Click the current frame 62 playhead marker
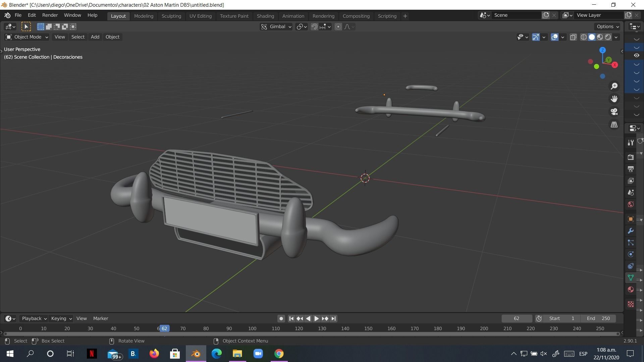This screenshot has width=644, height=362. pos(164,328)
